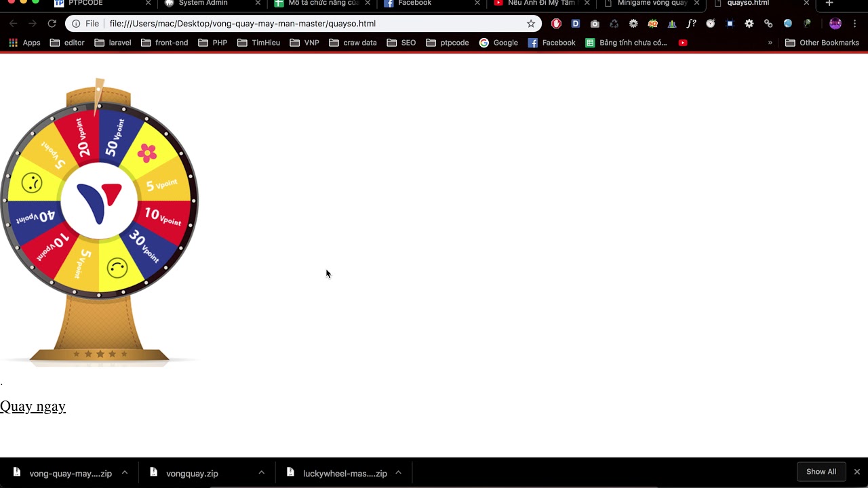View site information icon in address bar
The width and height of the screenshot is (868, 488).
pos(76,24)
